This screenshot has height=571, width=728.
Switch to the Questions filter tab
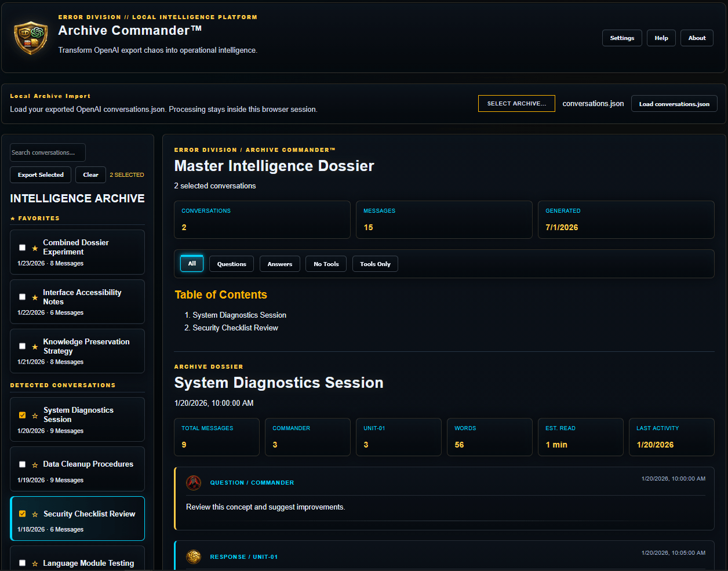click(x=232, y=264)
